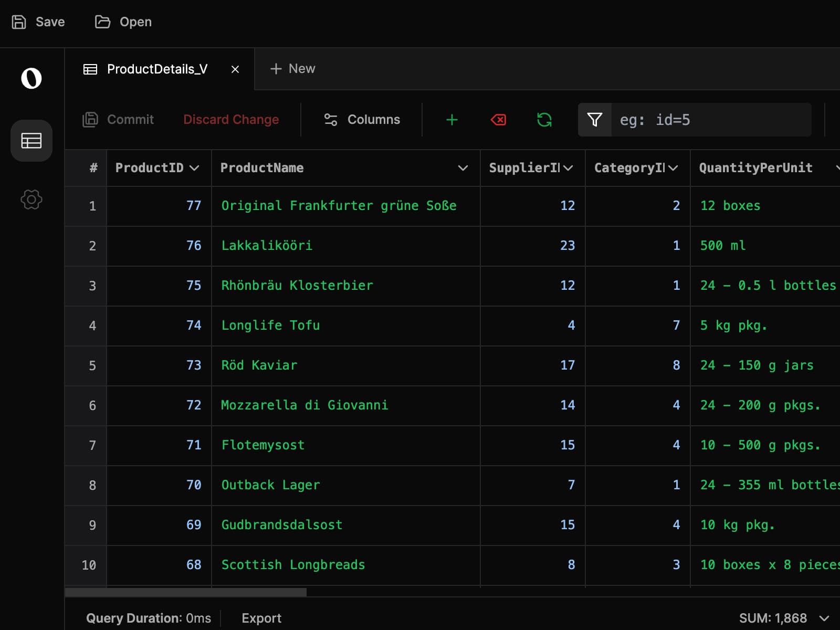The width and height of the screenshot is (840, 630).
Task: Open Settings via the gear icon
Action: tap(31, 199)
